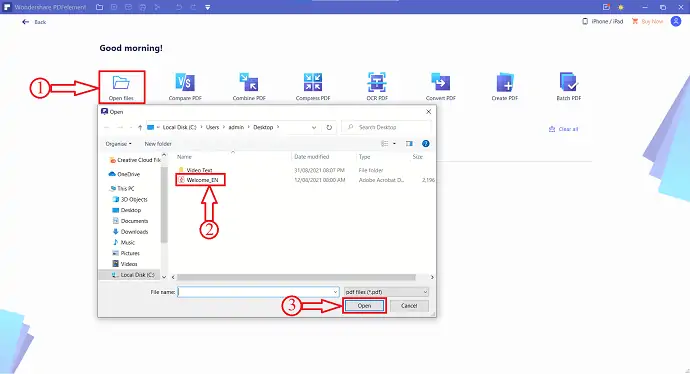The height and width of the screenshot is (374, 690).
Task: Sort by Type column header
Action: (364, 157)
